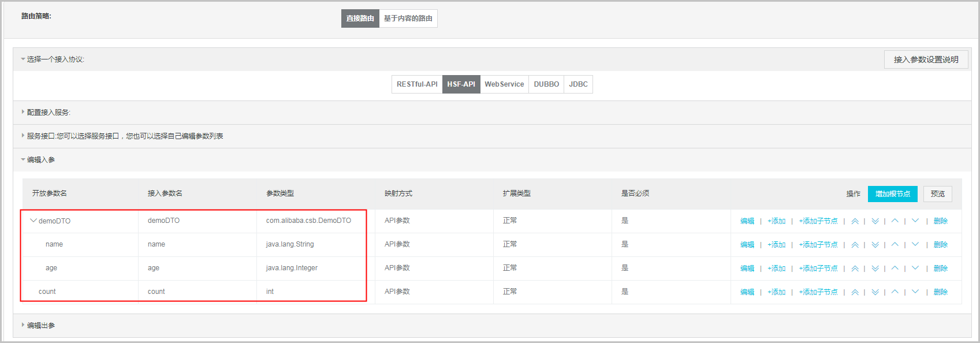Add child node under age
The height and width of the screenshot is (343, 980).
pyautogui.click(x=818, y=269)
